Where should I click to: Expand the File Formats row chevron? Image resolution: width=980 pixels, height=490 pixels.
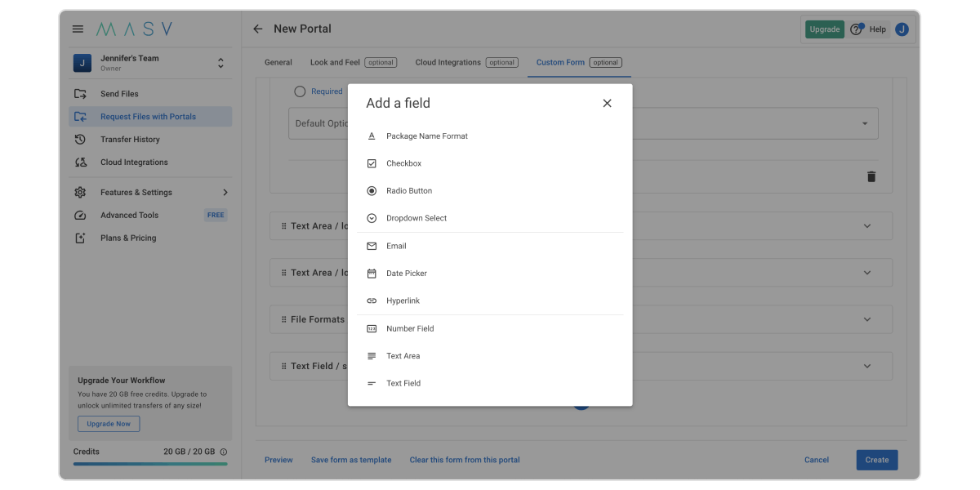[867, 319]
